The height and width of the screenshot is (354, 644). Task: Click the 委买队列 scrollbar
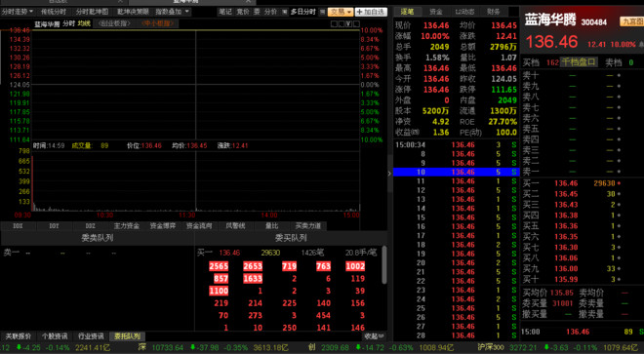click(384, 265)
